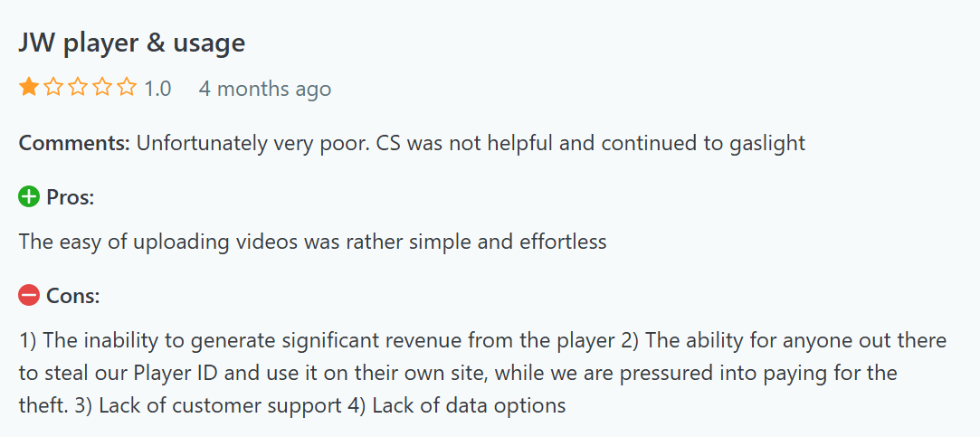Click the review title "JW player & usage"

click(x=132, y=43)
